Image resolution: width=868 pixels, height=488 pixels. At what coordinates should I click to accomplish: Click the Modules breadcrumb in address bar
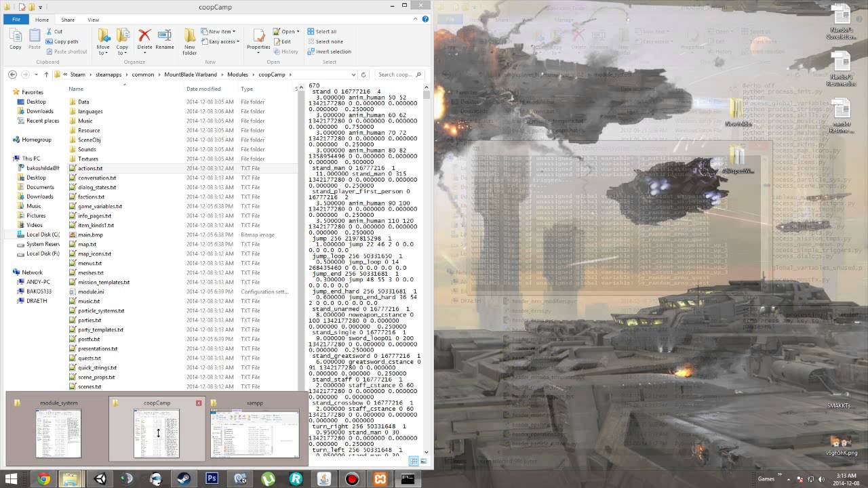pos(237,75)
